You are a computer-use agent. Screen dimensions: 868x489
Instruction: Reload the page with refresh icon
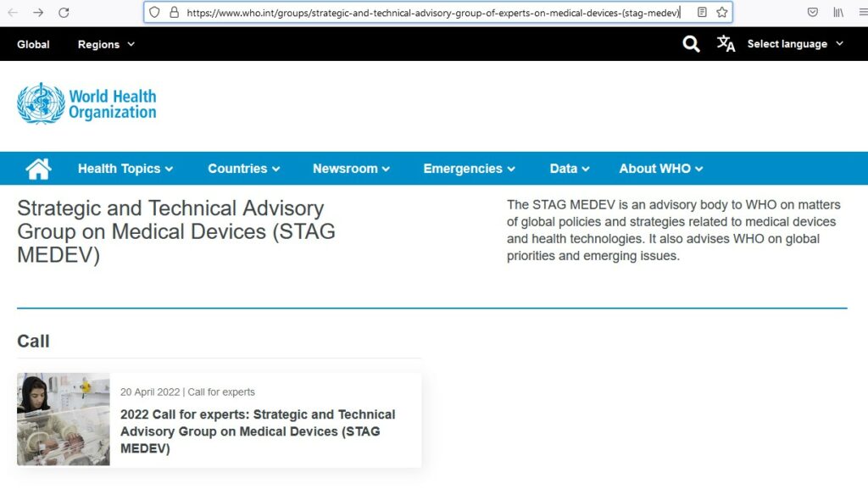coord(64,13)
